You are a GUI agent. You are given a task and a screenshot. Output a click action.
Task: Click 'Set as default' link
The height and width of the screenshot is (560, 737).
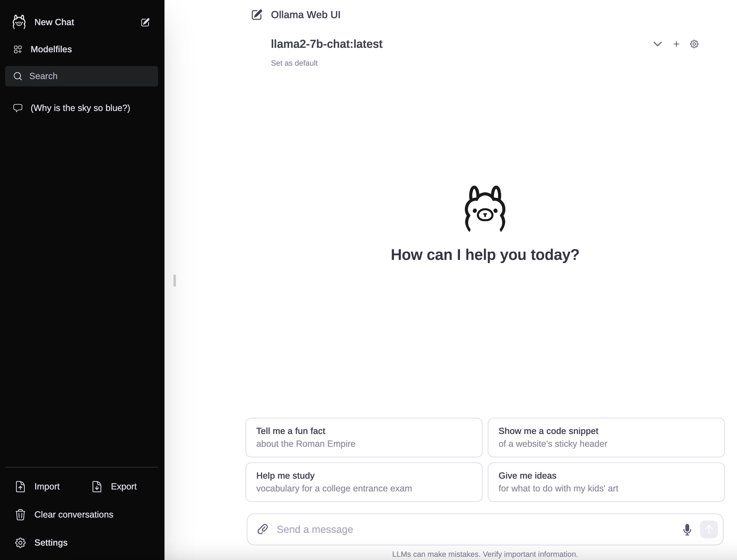pos(294,63)
